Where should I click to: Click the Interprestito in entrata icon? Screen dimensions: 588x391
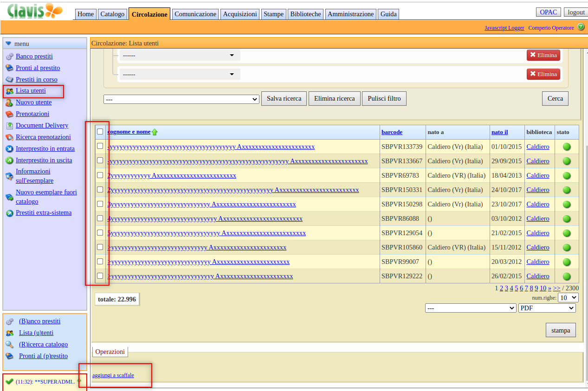coord(9,149)
